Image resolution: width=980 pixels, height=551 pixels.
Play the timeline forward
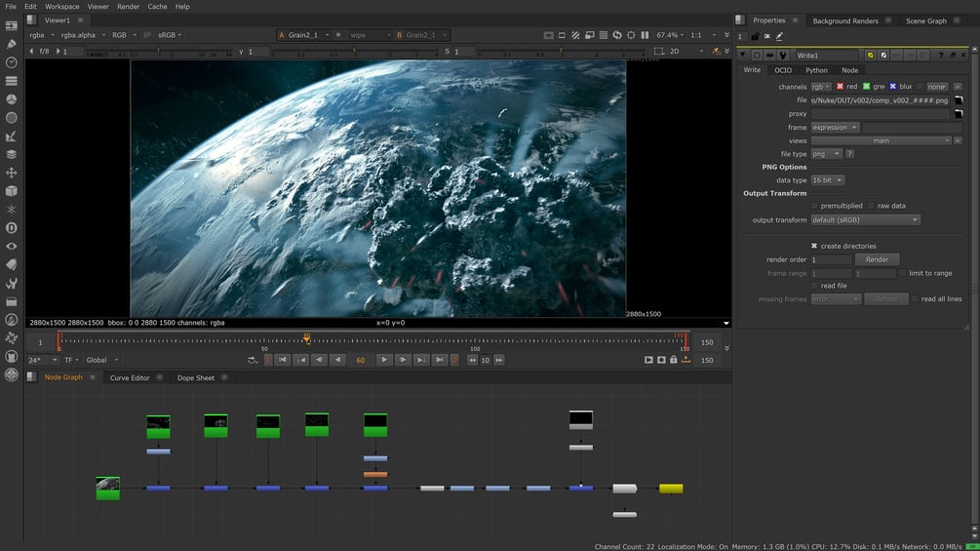pyautogui.click(x=384, y=360)
